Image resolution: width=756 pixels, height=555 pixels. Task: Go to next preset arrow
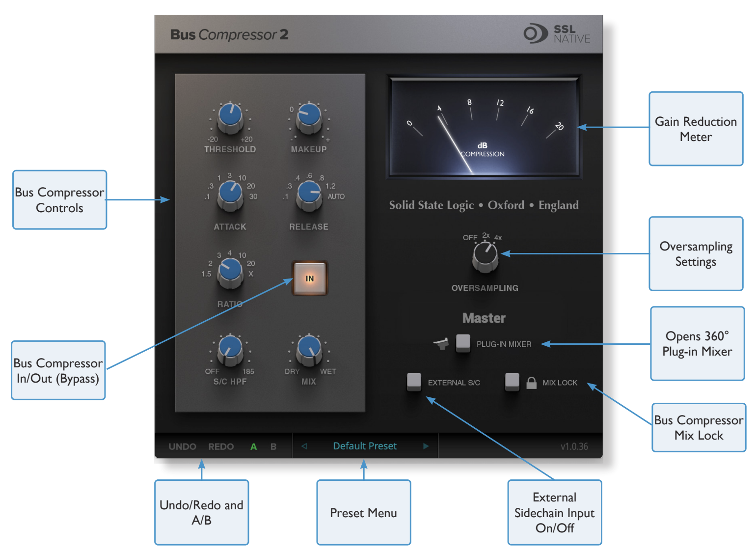tap(426, 446)
